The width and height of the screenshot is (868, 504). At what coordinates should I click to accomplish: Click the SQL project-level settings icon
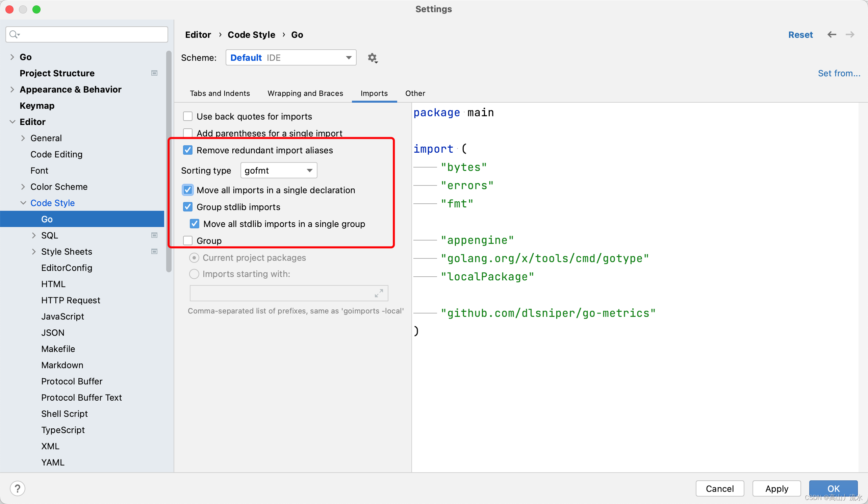154,235
